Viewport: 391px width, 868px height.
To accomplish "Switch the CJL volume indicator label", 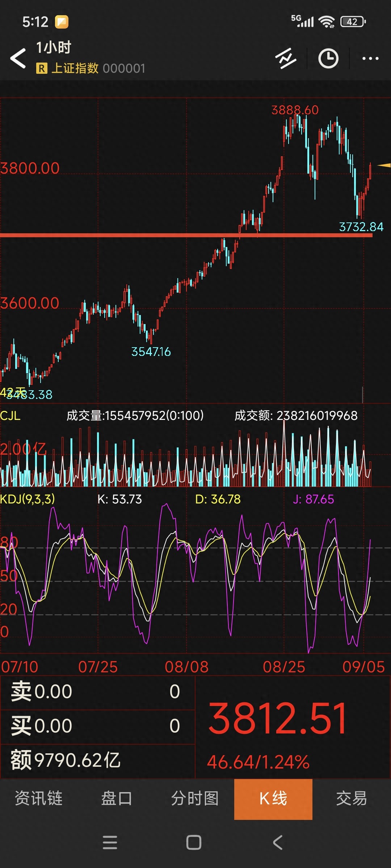I will pos(10,416).
